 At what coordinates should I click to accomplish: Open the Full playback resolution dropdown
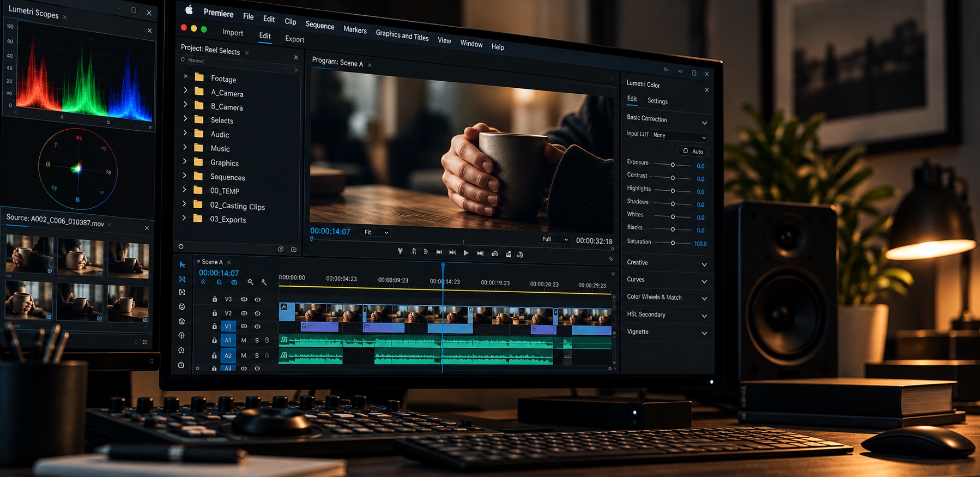point(555,239)
